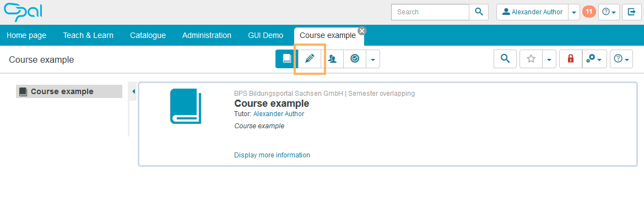Open the Alexander Author tutor link
Image resolution: width=644 pixels, height=202 pixels.
[278, 114]
